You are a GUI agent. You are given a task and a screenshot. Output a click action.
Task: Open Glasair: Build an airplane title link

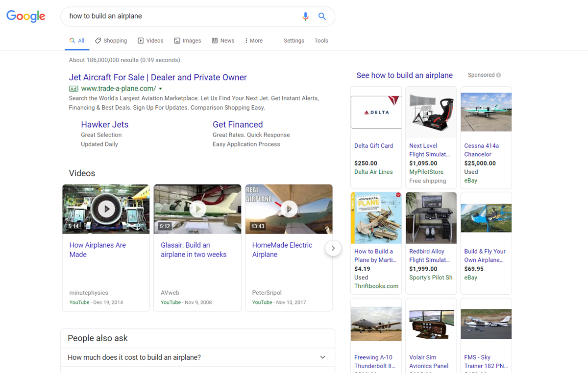(194, 250)
